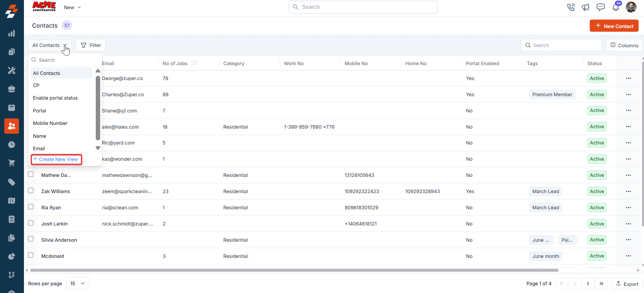Expand the New dropdown beside the logo
This screenshot has width=644, height=293.
pyautogui.click(x=72, y=7)
